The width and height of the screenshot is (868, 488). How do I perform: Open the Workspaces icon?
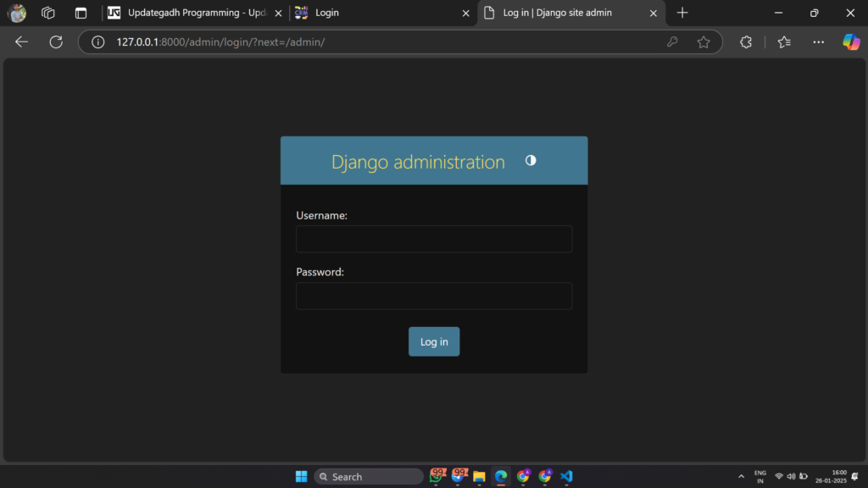pyautogui.click(x=48, y=13)
